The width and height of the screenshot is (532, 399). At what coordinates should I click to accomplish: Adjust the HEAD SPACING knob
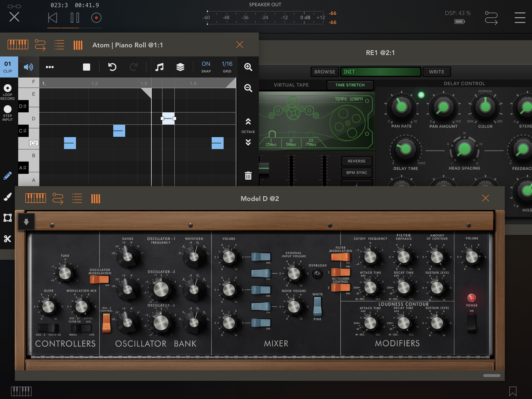point(464,149)
